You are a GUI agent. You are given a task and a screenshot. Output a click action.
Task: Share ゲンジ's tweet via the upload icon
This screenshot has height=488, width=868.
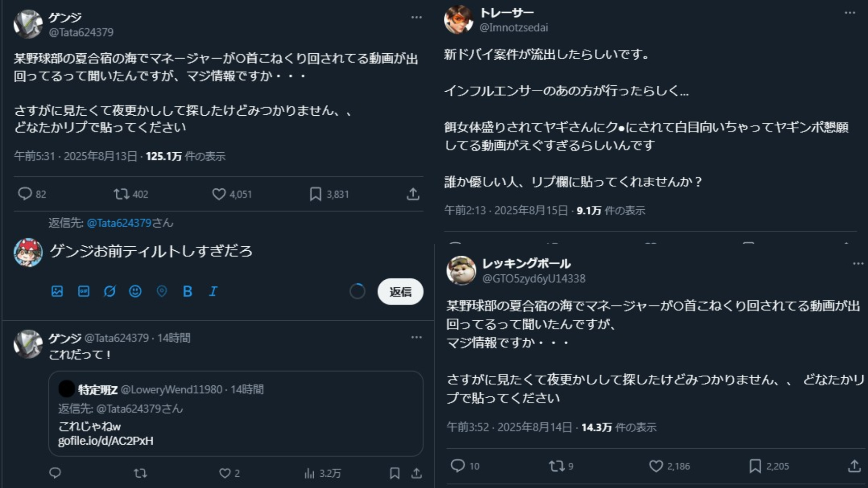coord(413,194)
